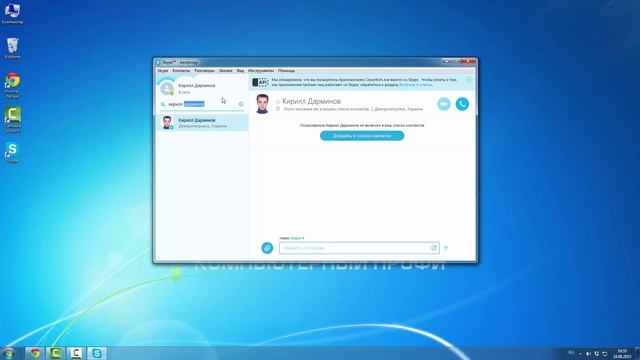
Task: Open Компьютер desktop icon
Action: point(12,13)
